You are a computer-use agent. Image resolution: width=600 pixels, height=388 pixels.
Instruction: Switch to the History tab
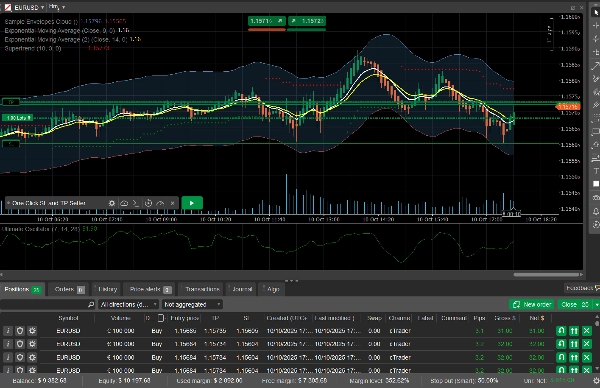(107, 289)
